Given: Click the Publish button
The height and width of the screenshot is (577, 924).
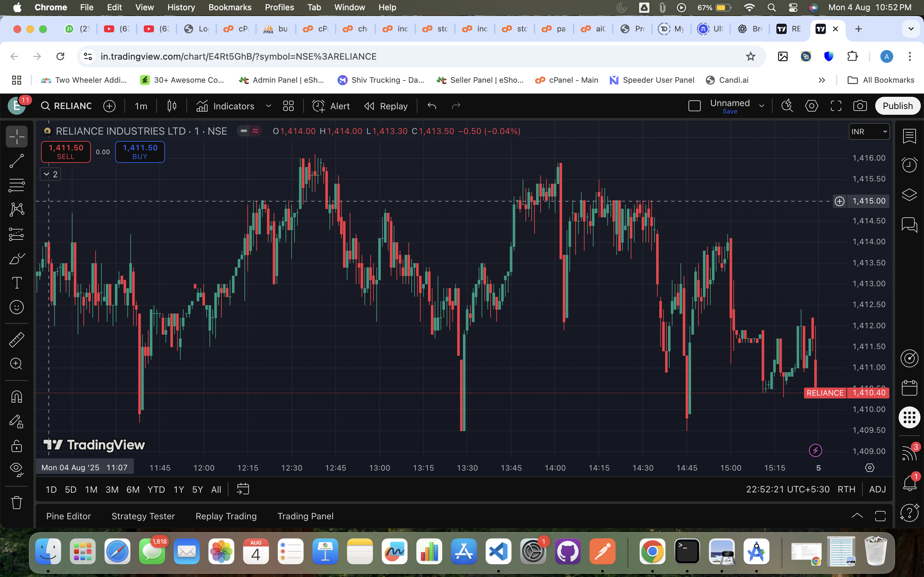Looking at the screenshot, I should coord(897,106).
